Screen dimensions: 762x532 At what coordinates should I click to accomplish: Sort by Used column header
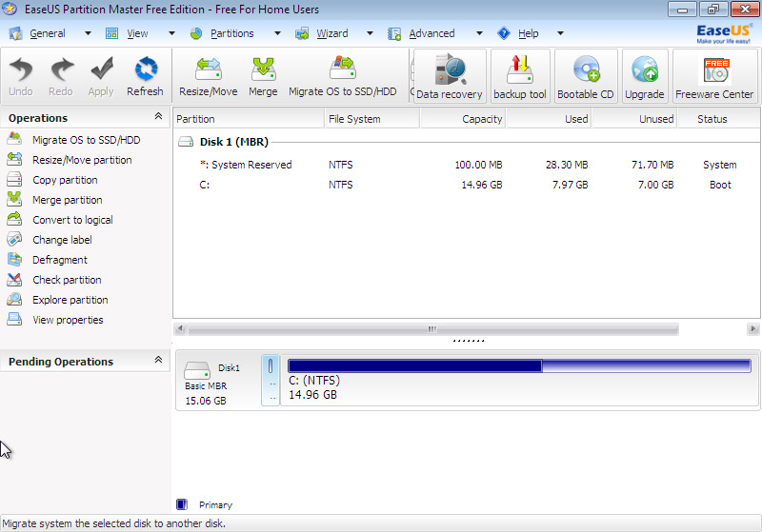tap(550, 119)
